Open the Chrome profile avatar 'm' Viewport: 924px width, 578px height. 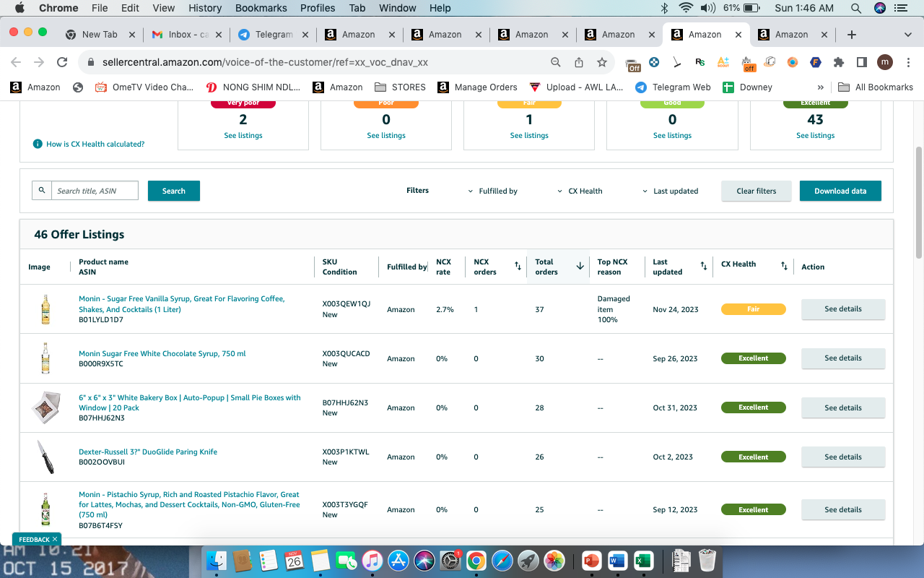coord(885,62)
